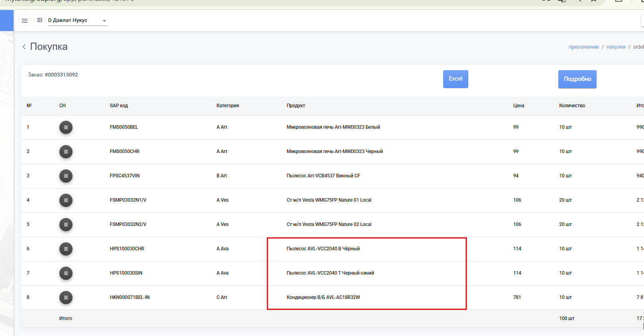Viewport: 644px width, 336px height.
Task: Click product Микроволновая печь Art-MWD0323 Черный
Action: (335, 151)
